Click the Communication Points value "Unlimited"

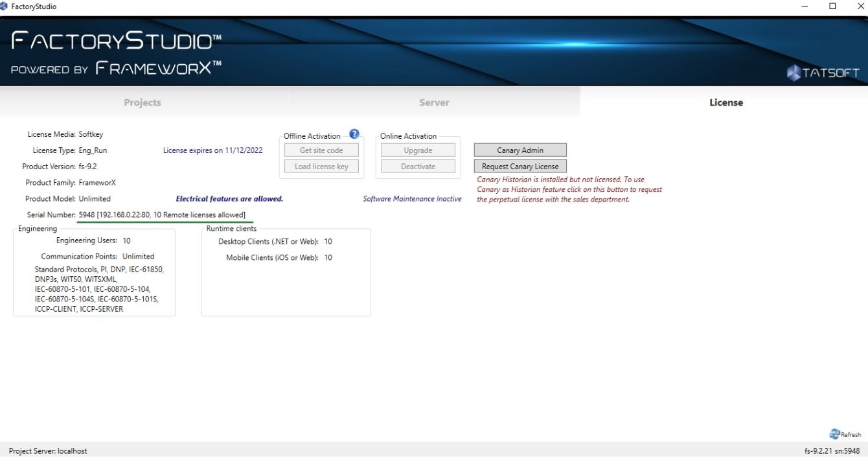(x=138, y=257)
